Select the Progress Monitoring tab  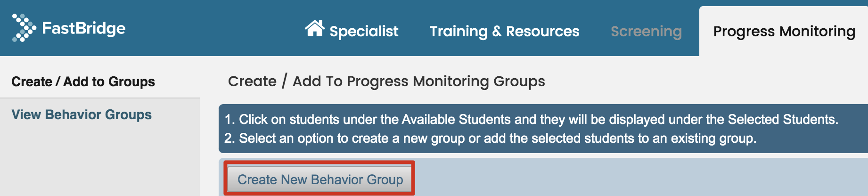coord(784,31)
